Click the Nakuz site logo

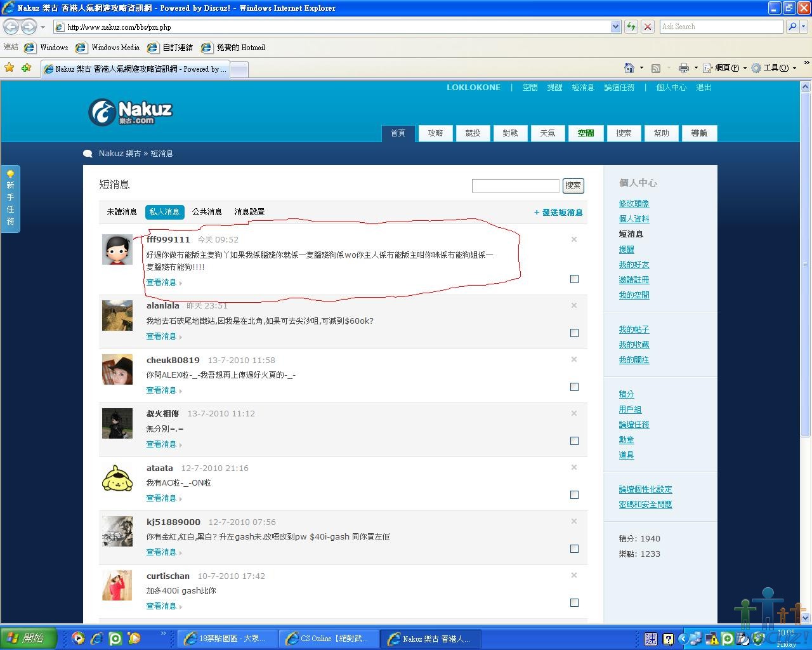pos(131,112)
